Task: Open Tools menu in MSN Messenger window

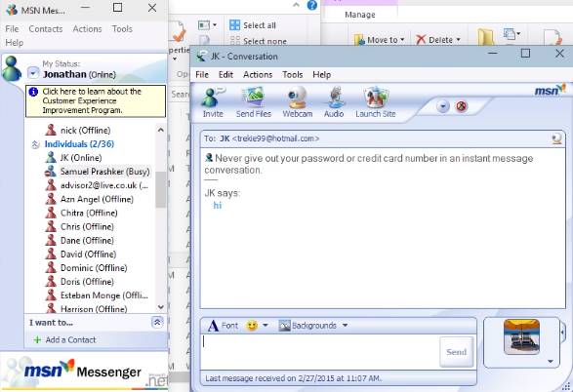Action: coord(122,29)
